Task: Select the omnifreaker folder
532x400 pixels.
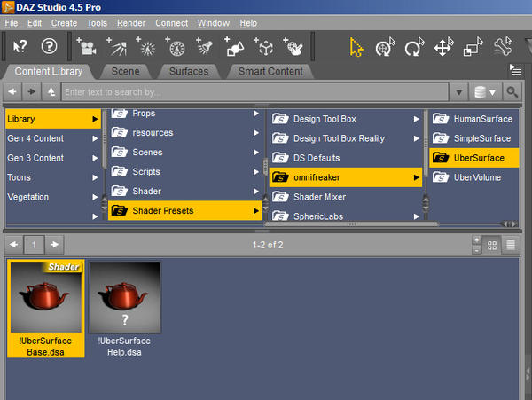Action: (x=346, y=177)
